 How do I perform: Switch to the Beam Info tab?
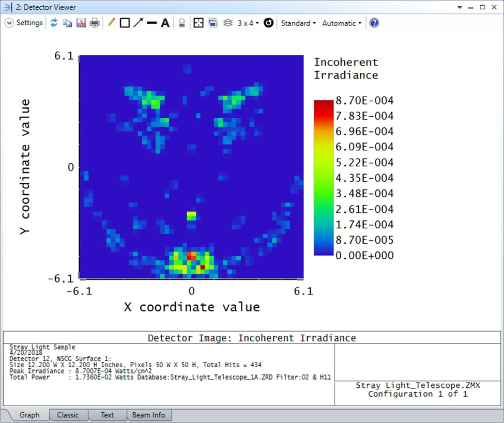click(x=148, y=415)
